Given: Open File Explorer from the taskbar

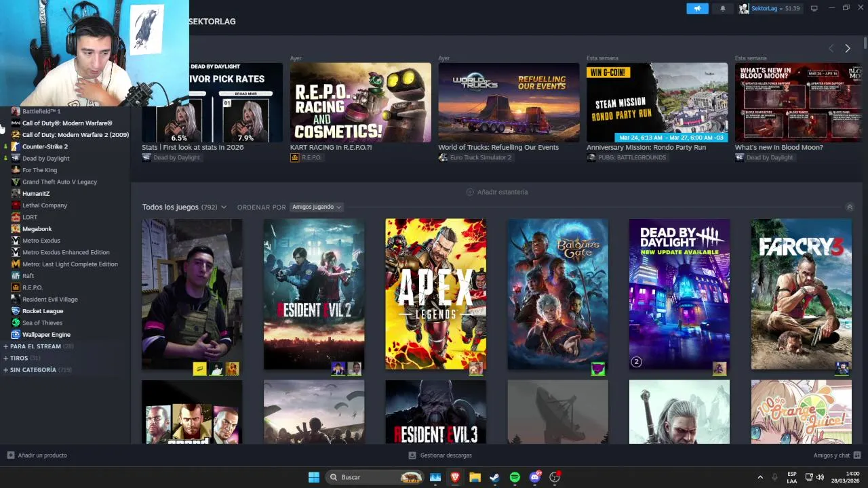Looking at the screenshot, I should point(475,477).
